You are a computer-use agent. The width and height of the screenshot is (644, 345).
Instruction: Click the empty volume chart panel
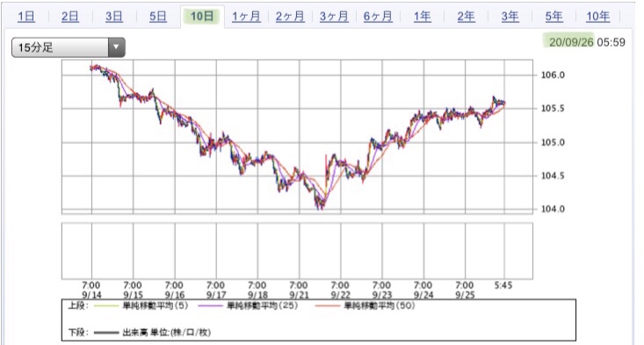[x=297, y=251]
